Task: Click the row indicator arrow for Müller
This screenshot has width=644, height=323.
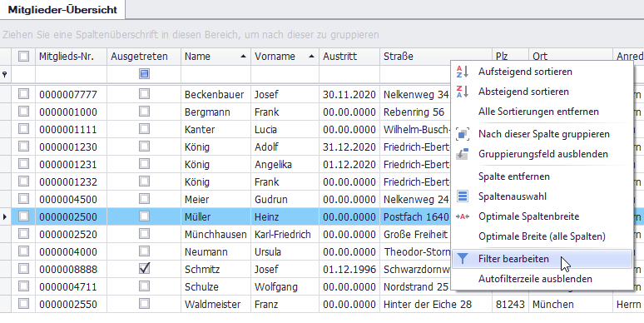Action: click(x=4, y=216)
